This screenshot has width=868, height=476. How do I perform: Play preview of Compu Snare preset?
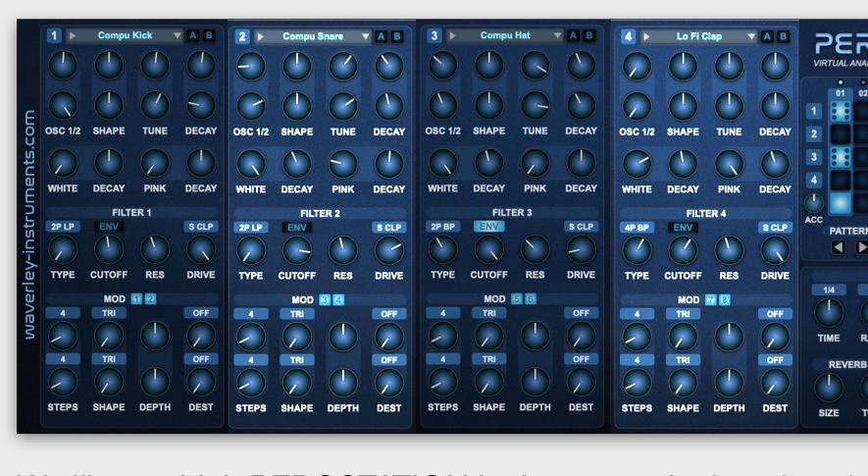(260, 36)
